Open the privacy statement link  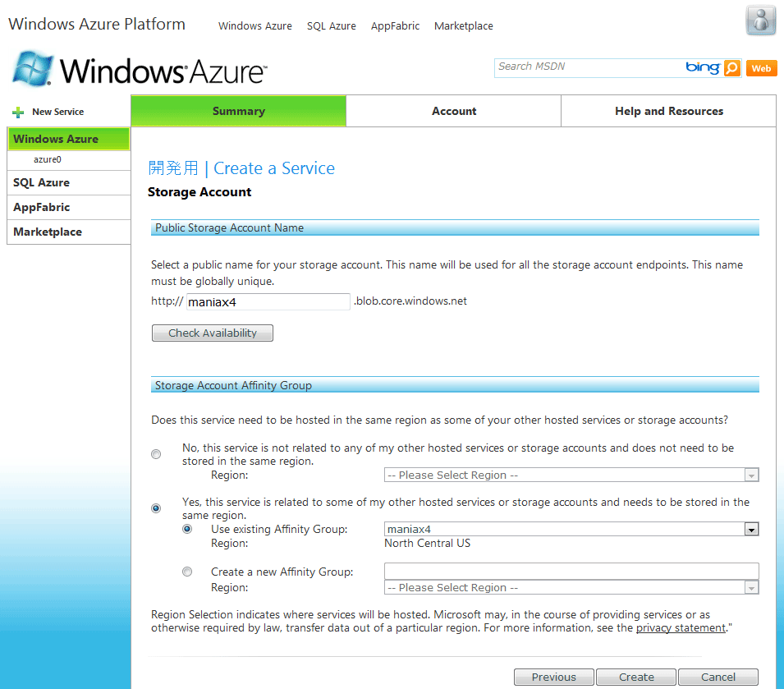681,628
